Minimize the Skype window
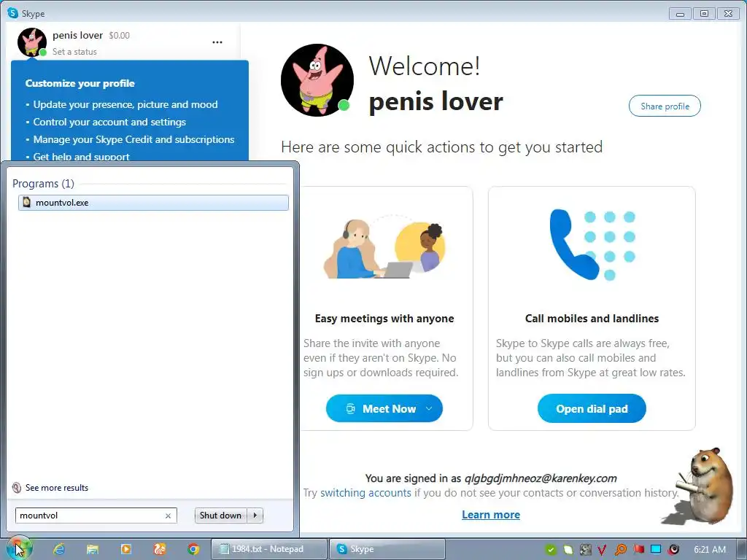Screen dimensions: 747x560 680,13
